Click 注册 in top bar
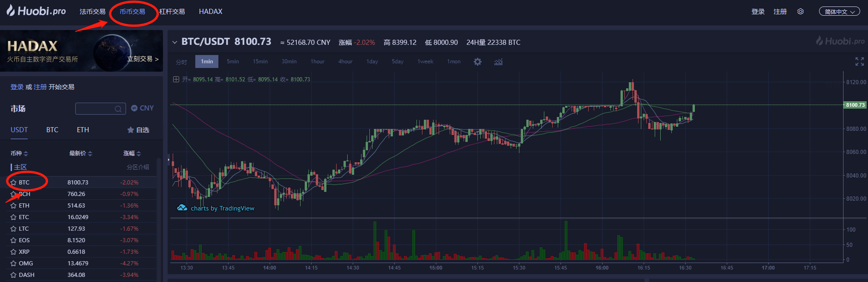 click(780, 12)
